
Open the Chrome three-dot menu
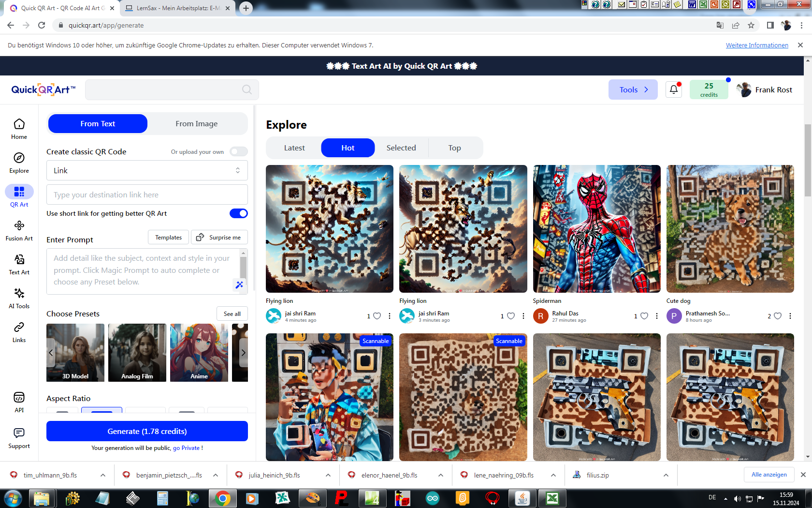(801, 25)
